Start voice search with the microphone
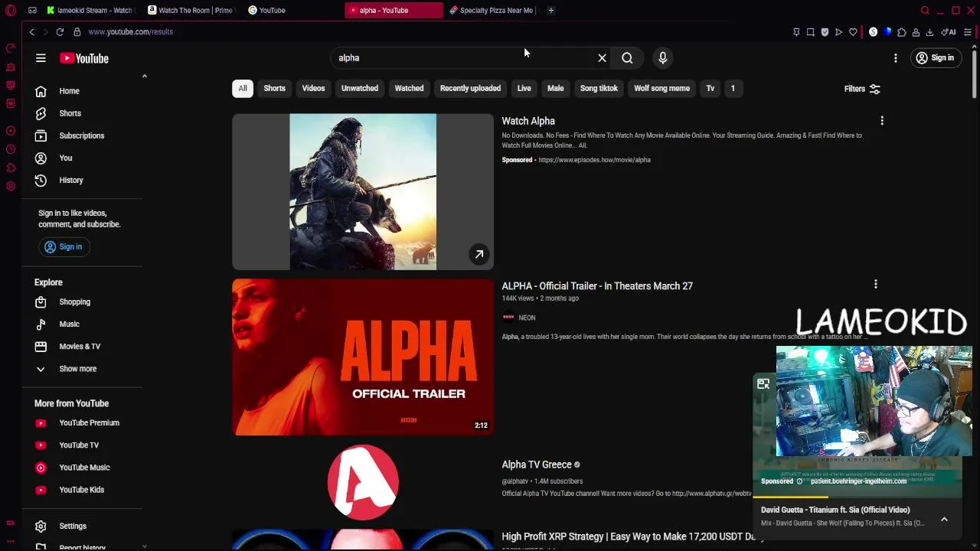This screenshot has height=551, width=980. tap(663, 58)
